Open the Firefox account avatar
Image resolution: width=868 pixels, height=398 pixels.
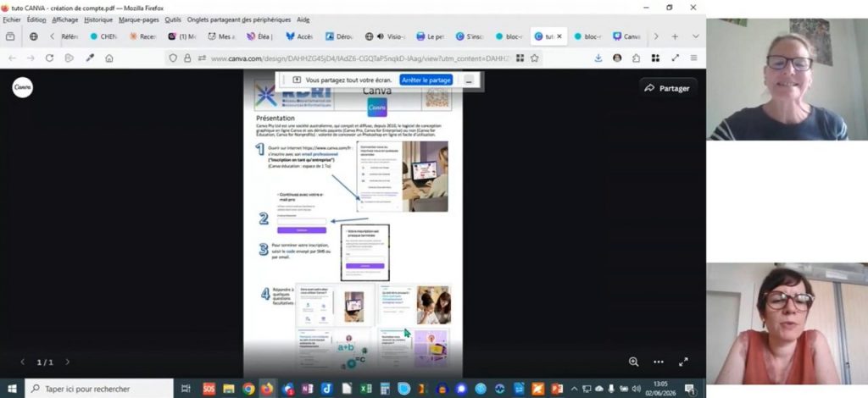coord(617,58)
